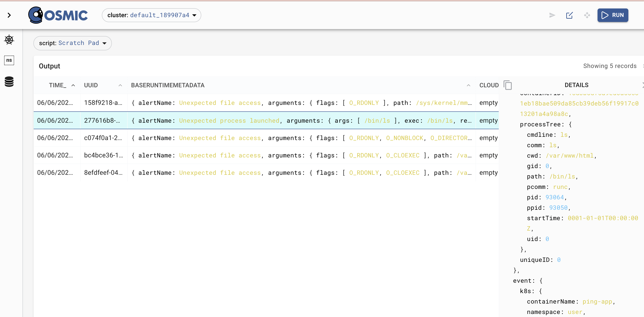Click pcomm value runc
Image resolution: width=644 pixels, height=317 pixels.
pyautogui.click(x=560, y=187)
